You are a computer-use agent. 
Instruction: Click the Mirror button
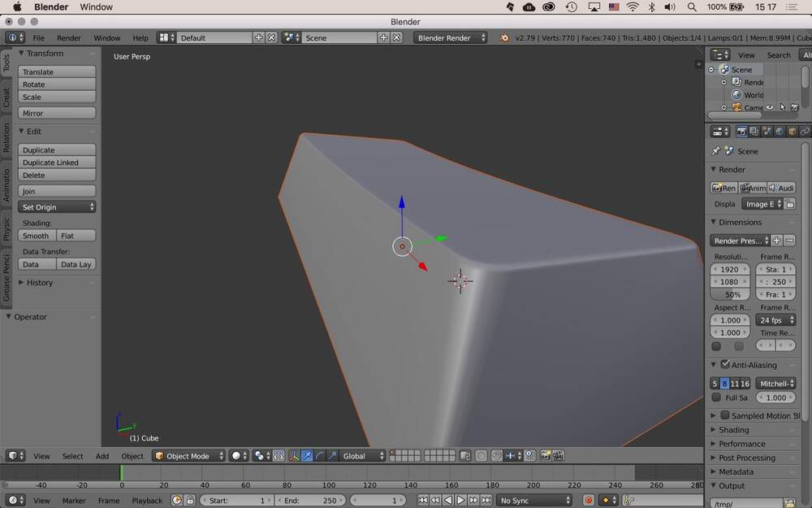(57, 113)
